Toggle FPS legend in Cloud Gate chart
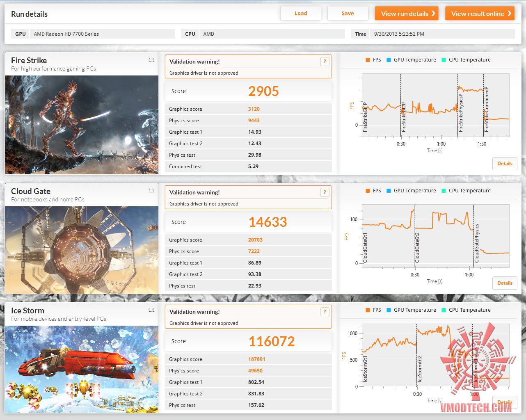 373,191
